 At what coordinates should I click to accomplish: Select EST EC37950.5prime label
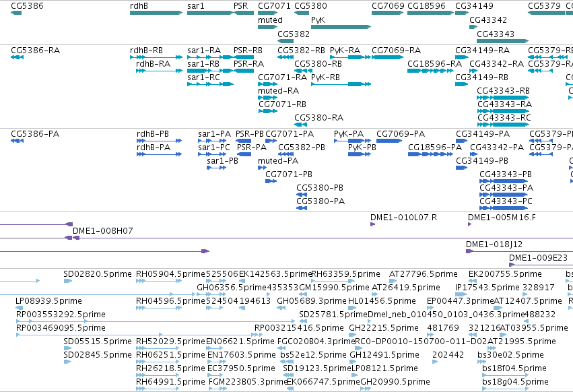tap(241, 368)
